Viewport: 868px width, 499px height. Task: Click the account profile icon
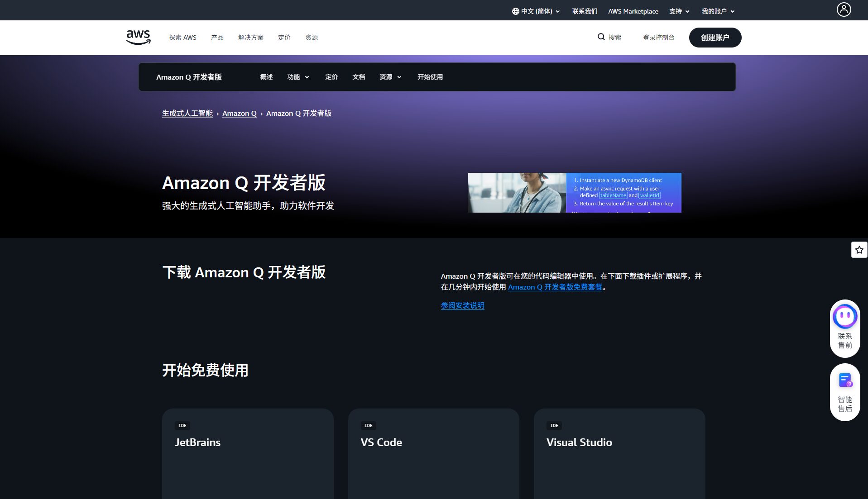point(843,10)
